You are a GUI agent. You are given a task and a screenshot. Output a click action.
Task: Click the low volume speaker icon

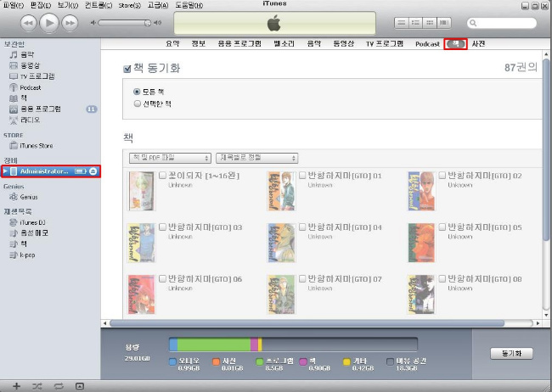point(93,23)
